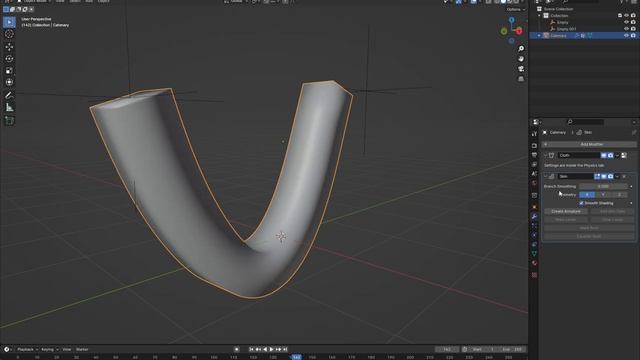
Task: Toggle the camera view icon
Action: 521,69
